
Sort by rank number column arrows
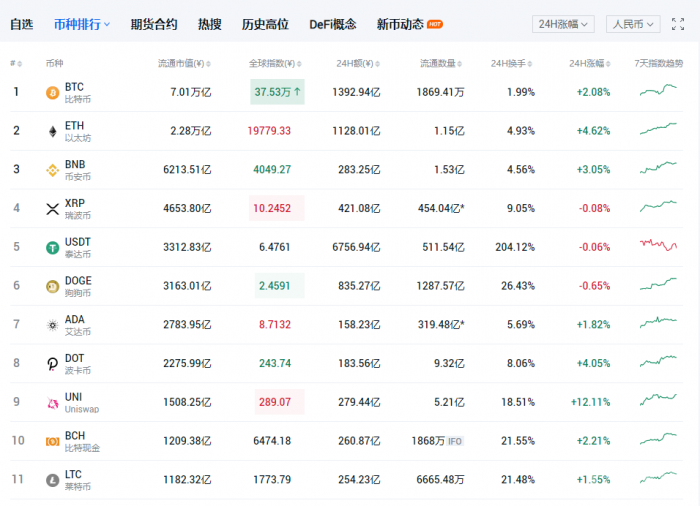coord(19,64)
